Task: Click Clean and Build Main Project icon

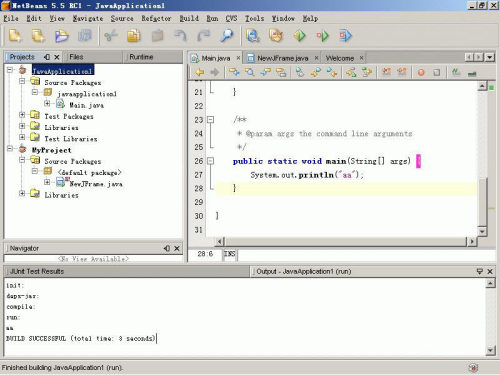Action: tap(276, 35)
